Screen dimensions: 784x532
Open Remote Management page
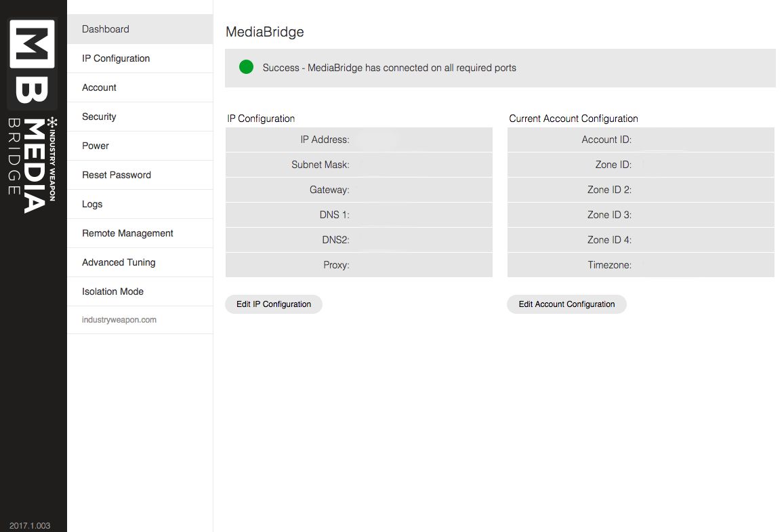140,233
